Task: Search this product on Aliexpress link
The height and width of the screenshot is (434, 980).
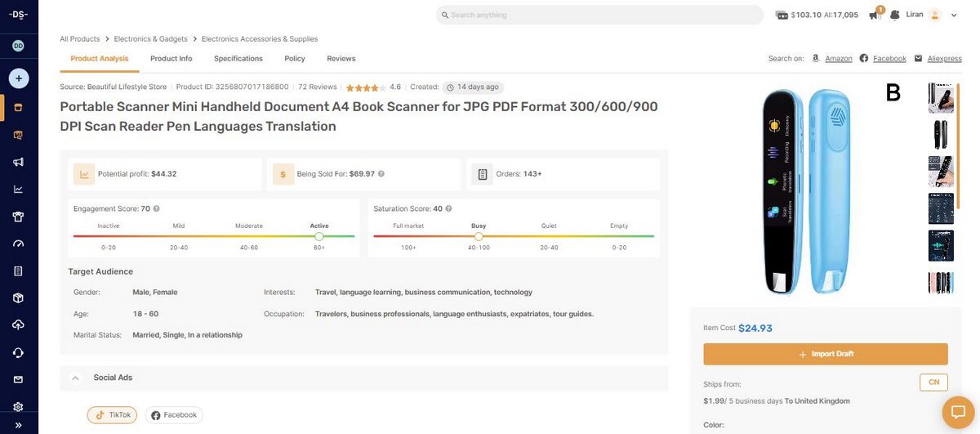Action: coord(945,59)
